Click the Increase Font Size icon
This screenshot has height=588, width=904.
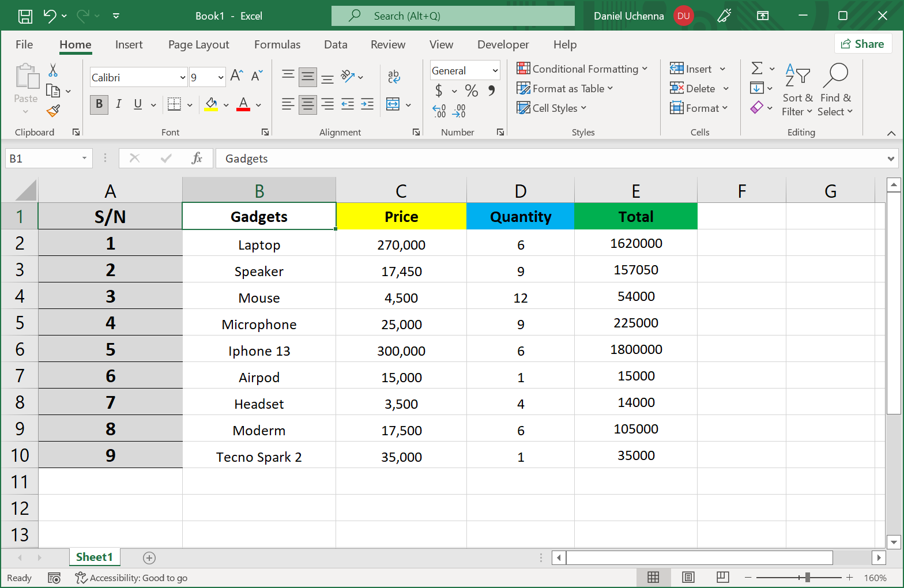pos(236,76)
